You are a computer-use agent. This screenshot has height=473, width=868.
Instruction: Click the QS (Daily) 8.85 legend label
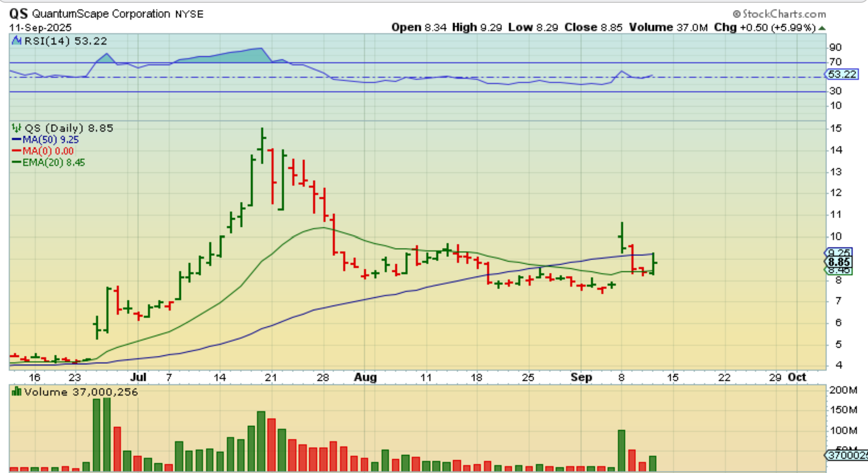69,128
